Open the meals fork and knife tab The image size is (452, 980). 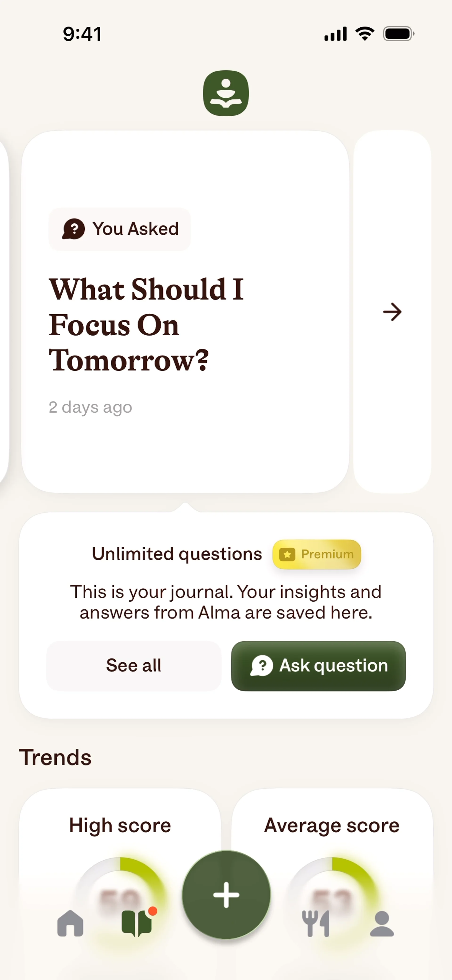pyautogui.click(x=315, y=923)
